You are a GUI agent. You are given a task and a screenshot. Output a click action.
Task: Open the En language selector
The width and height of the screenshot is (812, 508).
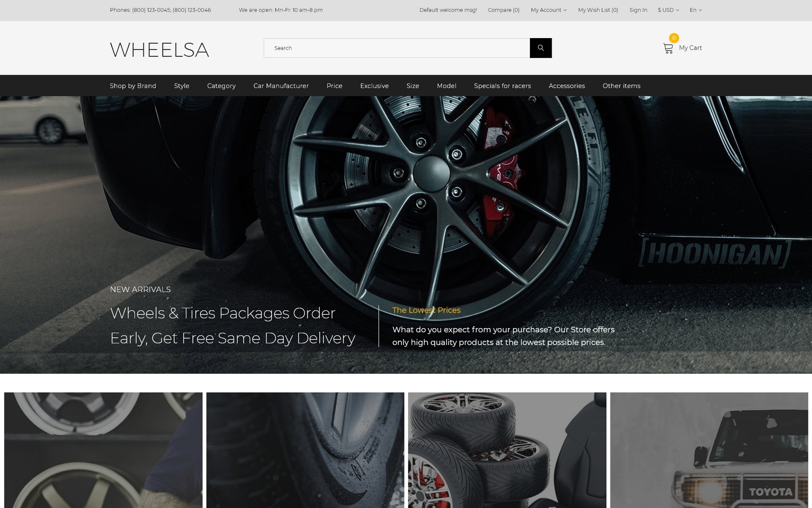tap(696, 10)
